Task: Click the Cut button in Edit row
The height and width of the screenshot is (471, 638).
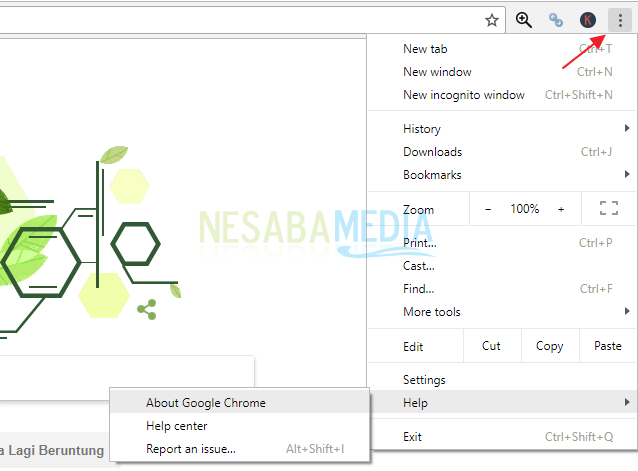Action: pos(492,346)
